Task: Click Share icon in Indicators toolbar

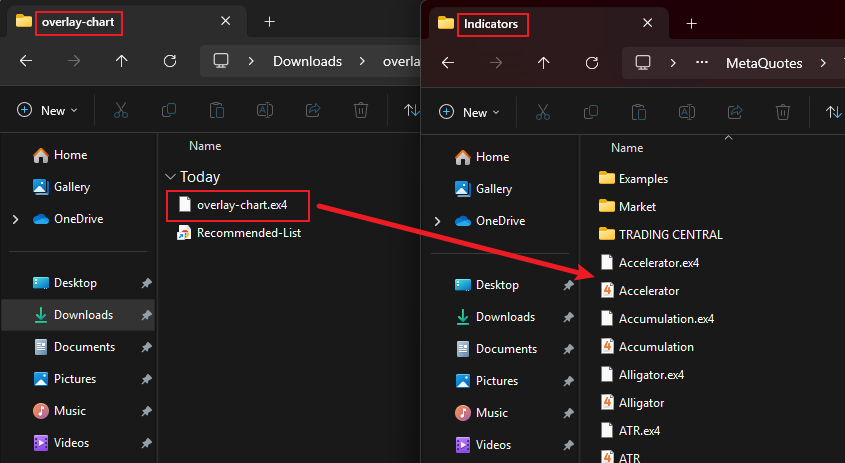Action: click(x=735, y=113)
